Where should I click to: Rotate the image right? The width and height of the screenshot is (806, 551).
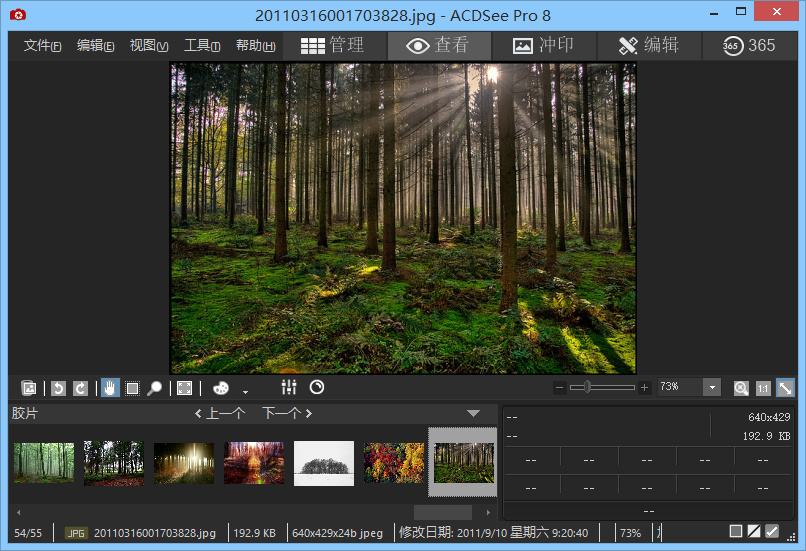click(x=80, y=388)
